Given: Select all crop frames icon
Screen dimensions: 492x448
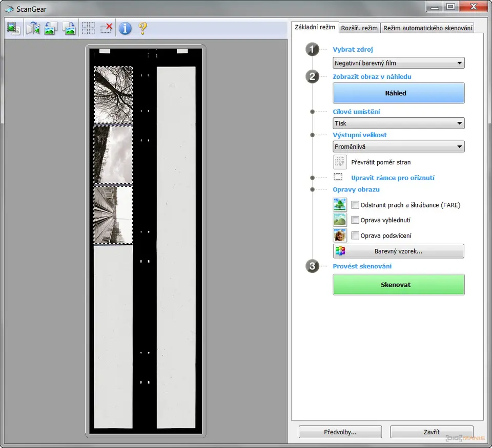Looking at the screenshot, I should point(88,28).
